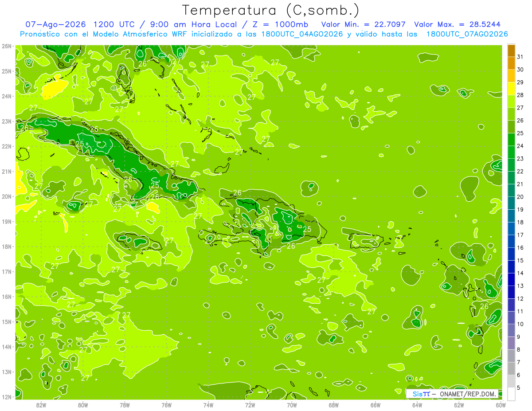Click the colorbar label '29'
The width and height of the screenshot is (532, 411).
pyautogui.click(x=520, y=82)
